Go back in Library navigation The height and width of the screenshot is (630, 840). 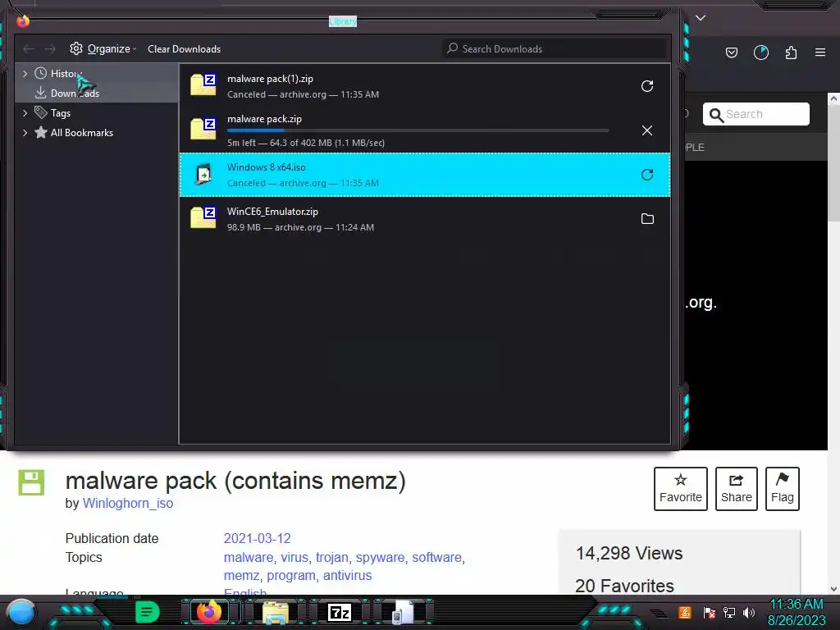point(29,49)
